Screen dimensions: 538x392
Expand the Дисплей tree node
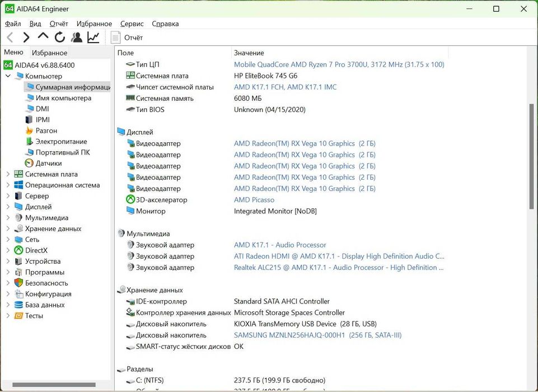8,207
